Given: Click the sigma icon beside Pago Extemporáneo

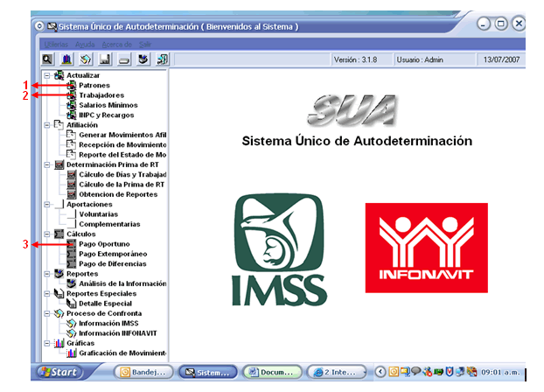Looking at the screenshot, I should pyautogui.click(x=72, y=254).
